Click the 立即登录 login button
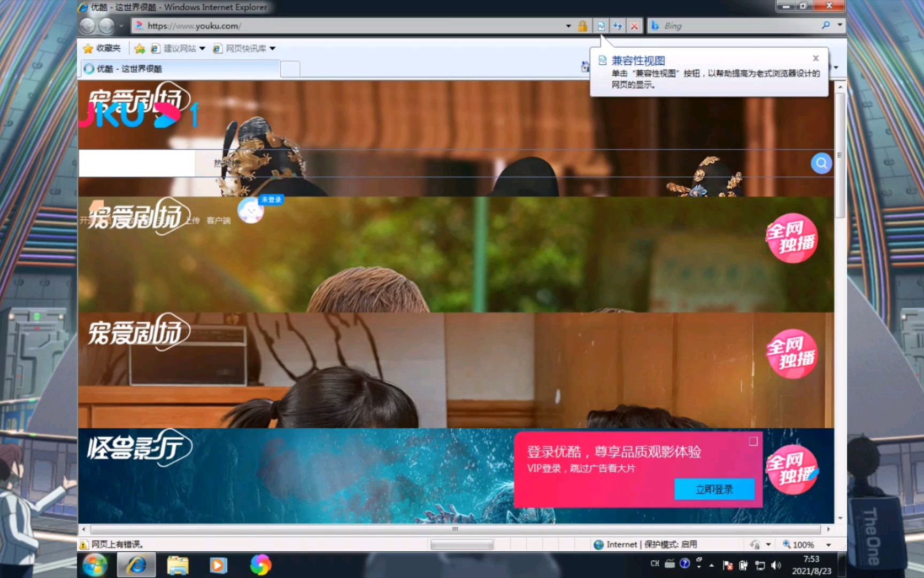The width and height of the screenshot is (924, 578). pos(715,489)
